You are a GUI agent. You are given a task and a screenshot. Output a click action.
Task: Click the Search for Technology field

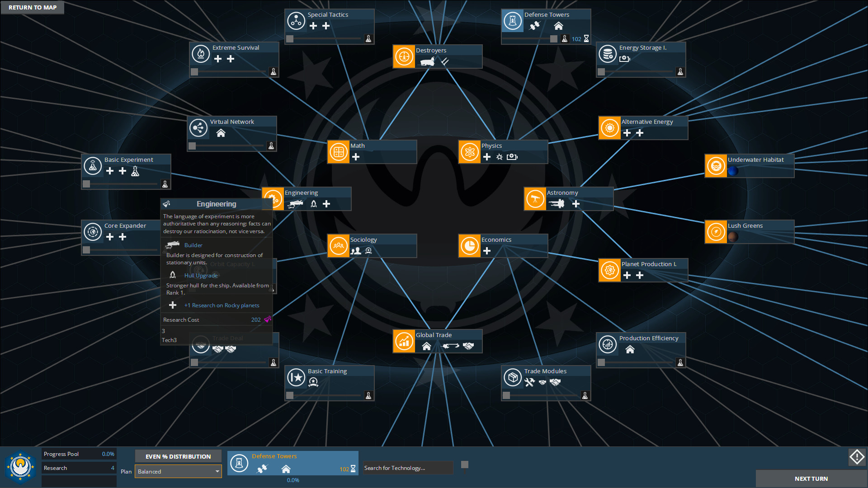click(407, 468)
